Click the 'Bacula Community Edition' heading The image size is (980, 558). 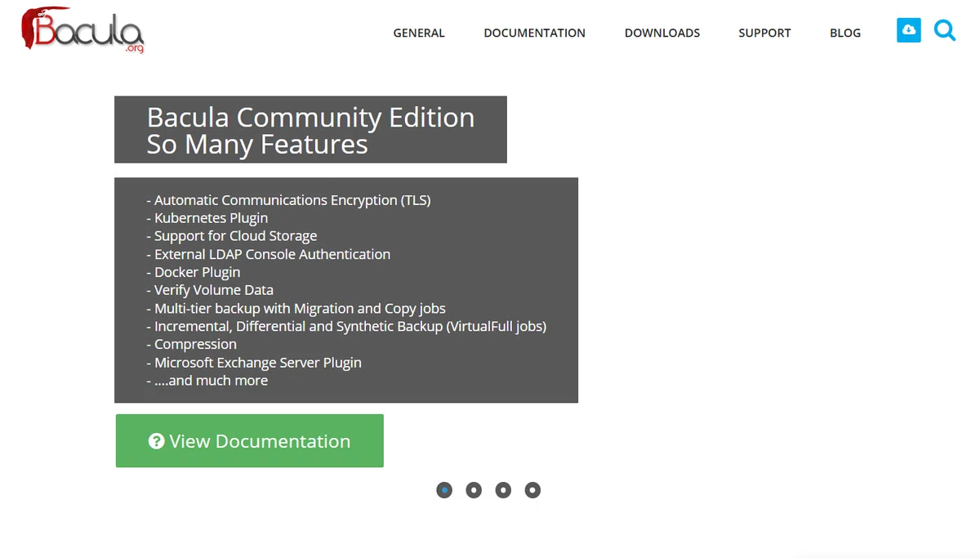310,118
